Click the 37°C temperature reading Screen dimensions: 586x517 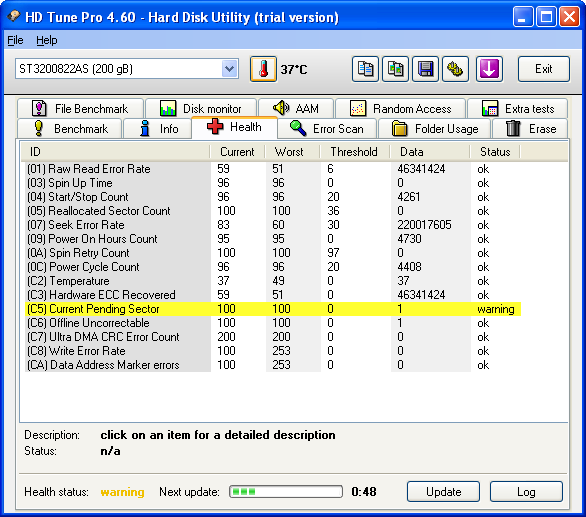click(x=294, y=70)
